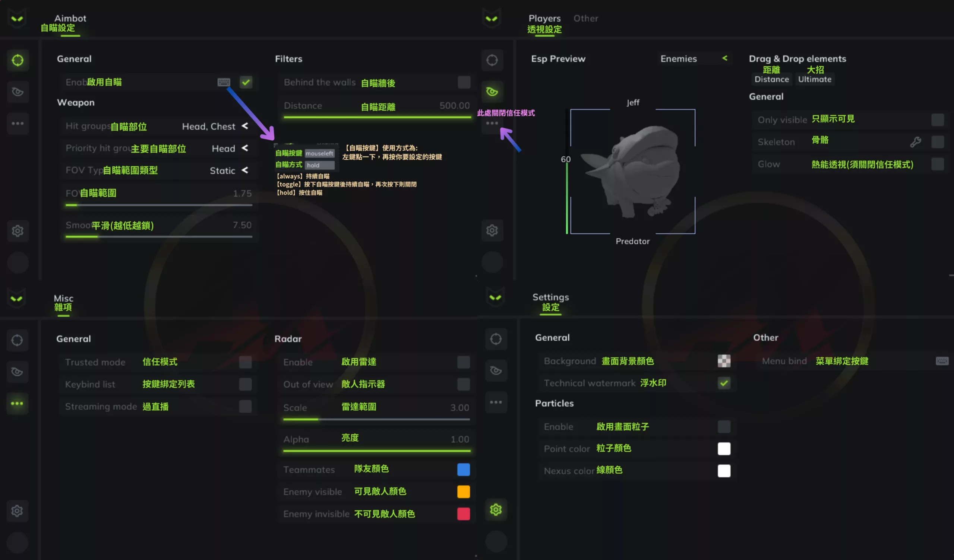Click the keyboard keybind icon beside Enable aimbot
Screen dimensions: 954x560
click(223, 82)
